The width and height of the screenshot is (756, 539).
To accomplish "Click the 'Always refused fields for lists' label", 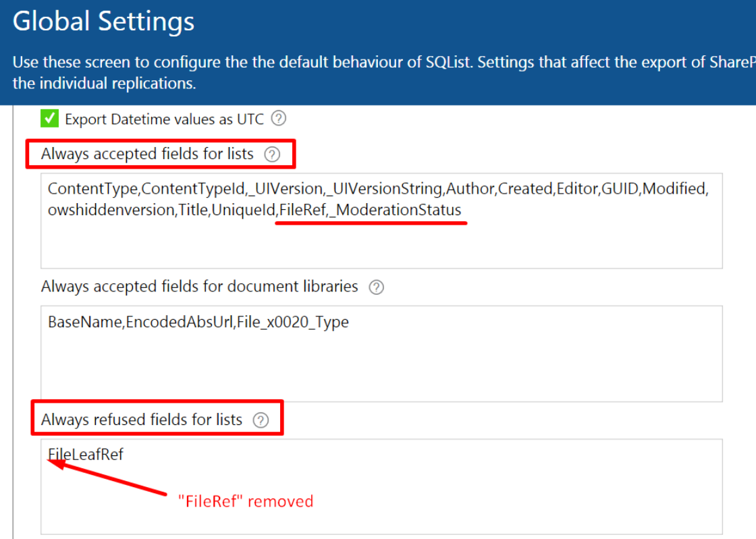I will [141, 420].
